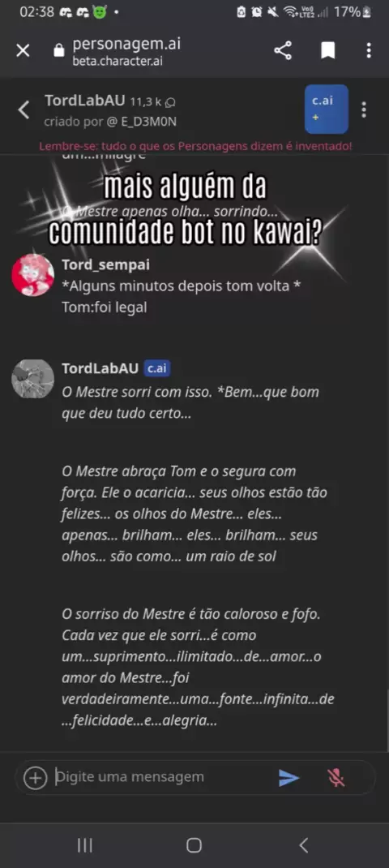
Task: Tap the Tord_sempai user avatar
Action: [32, 275]
